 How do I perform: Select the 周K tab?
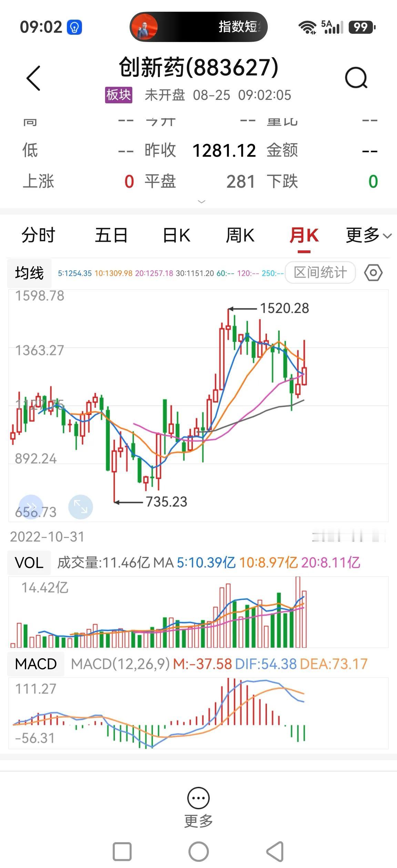pos(240,236)
